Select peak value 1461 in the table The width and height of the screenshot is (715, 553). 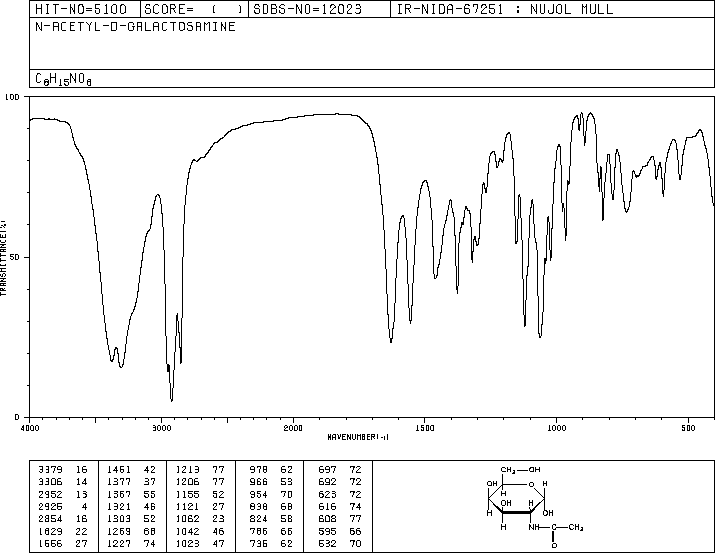119,470
